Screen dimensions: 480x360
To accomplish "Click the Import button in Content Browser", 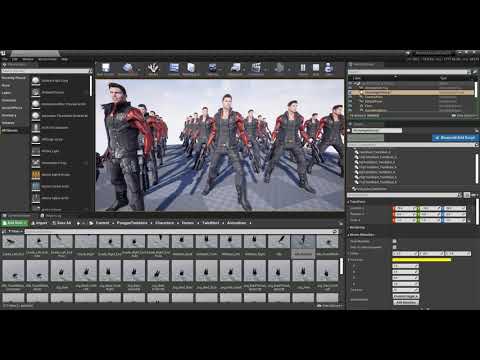I will 40,223.
